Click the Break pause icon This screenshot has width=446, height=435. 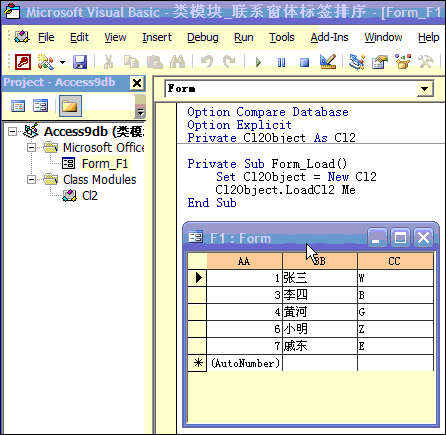(281, 63)
